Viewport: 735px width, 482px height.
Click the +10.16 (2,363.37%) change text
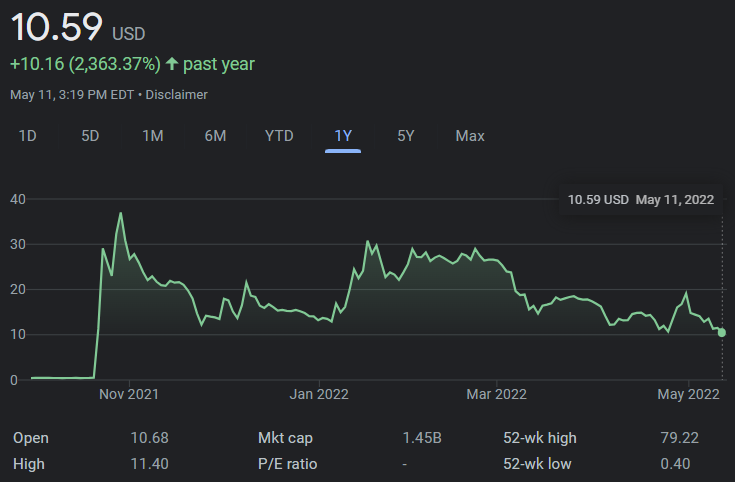(x=85, y=64)
